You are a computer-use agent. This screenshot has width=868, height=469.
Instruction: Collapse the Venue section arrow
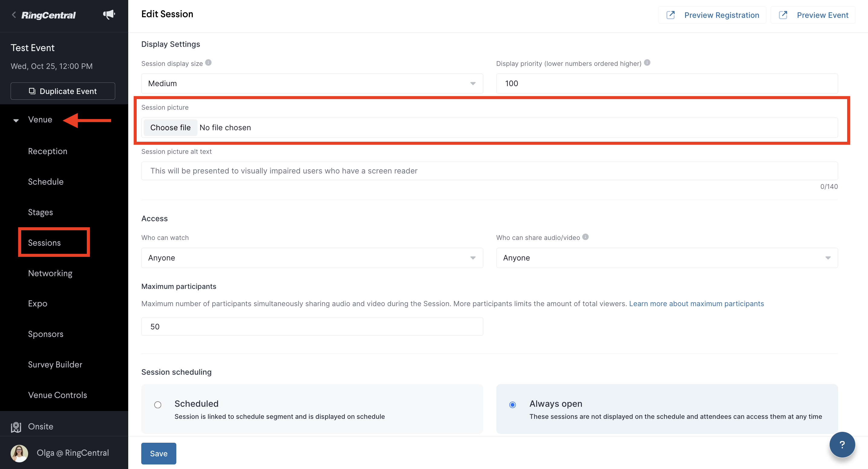16,120
